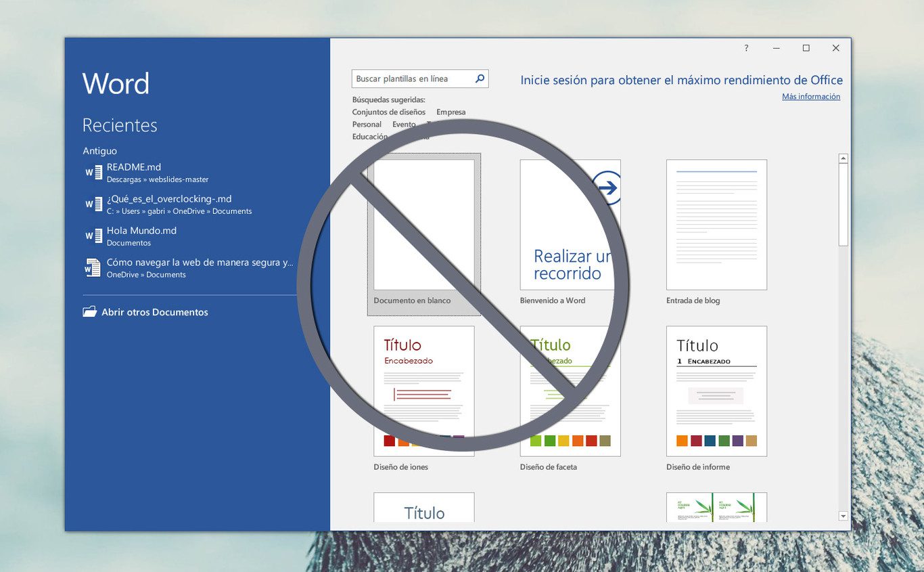This screenshot has width=924, height=572.
Task: Click the magnifier icon in the template search box
Action: click(479, 79)
